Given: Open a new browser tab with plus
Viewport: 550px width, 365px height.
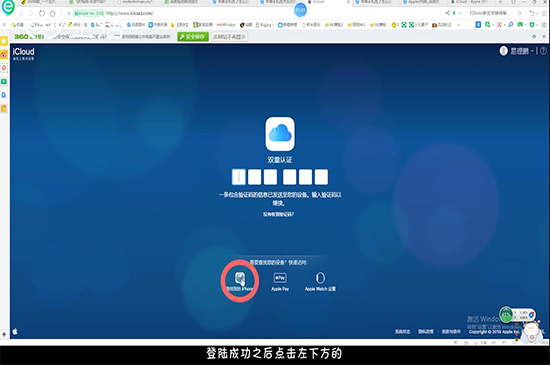Looking at the screenshot, I should [x=500, y=2].
